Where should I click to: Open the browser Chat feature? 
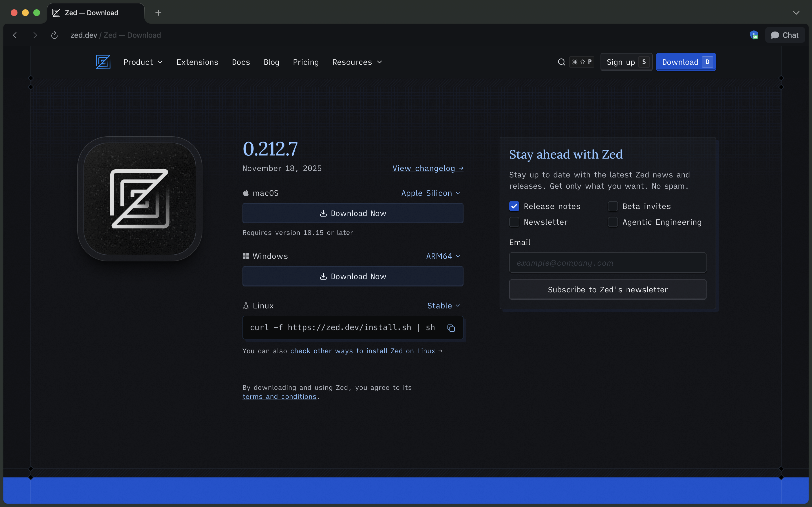pos(785,35)
